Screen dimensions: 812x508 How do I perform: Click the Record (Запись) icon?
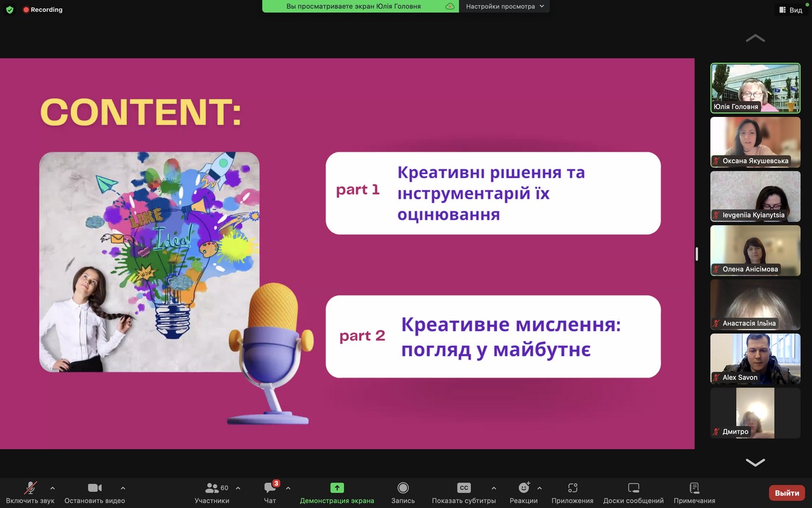pyautogui.click(x=402, y=488)
